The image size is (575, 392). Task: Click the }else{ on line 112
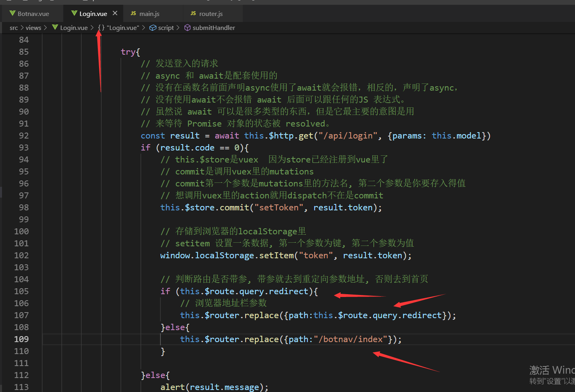click(x=155, y=375)
